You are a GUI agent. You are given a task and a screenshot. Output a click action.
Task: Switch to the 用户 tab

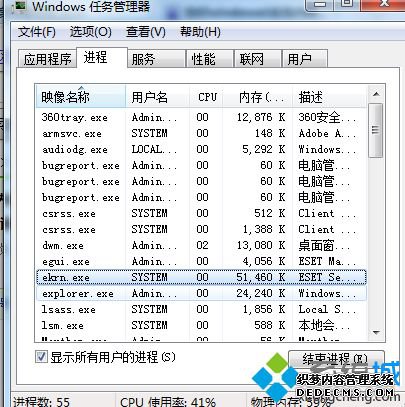point(305,59)
